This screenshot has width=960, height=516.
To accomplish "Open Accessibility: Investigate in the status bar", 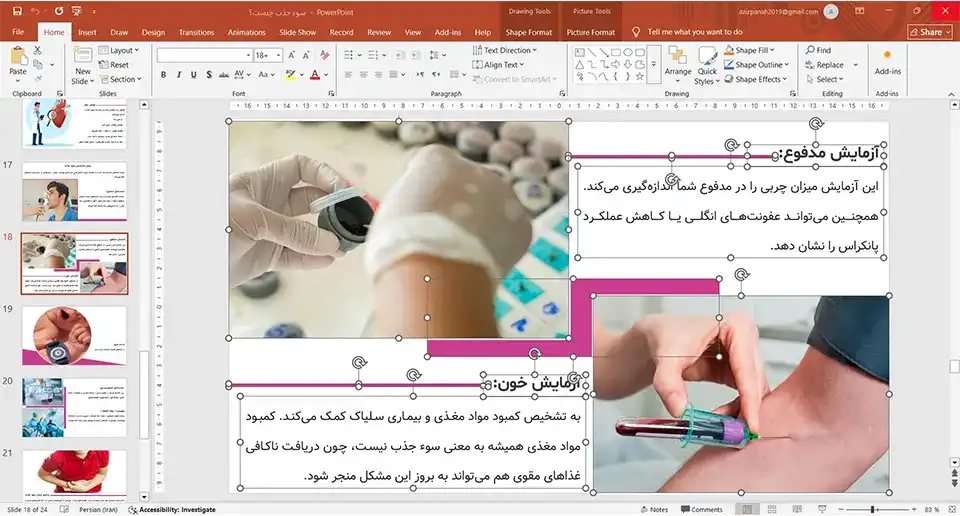I will click(x=172, y=509).
